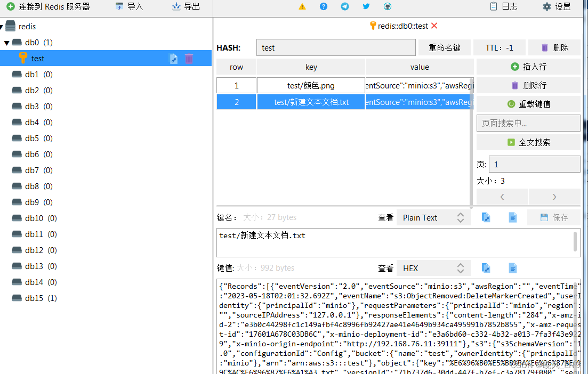This screenshot has height=374, width=588.
Task: Collapse the redis server tree node
Action: click(x=2, y=27)
